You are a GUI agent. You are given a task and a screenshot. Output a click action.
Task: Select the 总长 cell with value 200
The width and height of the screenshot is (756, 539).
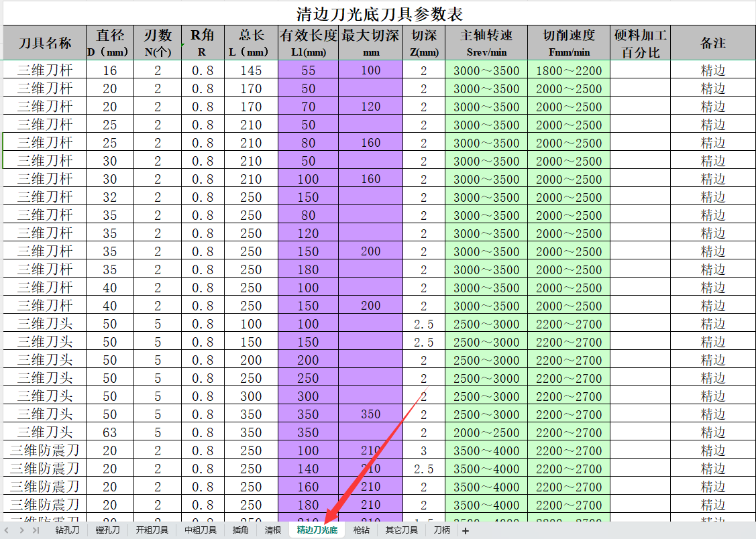pos(251,360)
